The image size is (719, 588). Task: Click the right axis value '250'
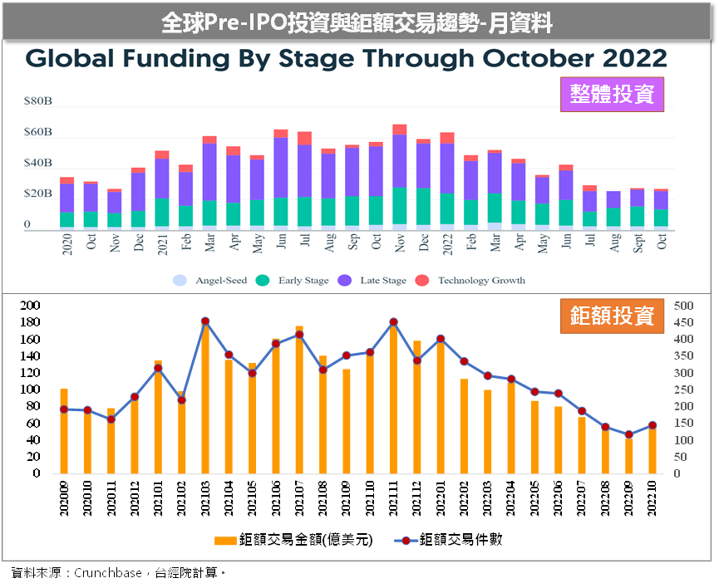683,390
